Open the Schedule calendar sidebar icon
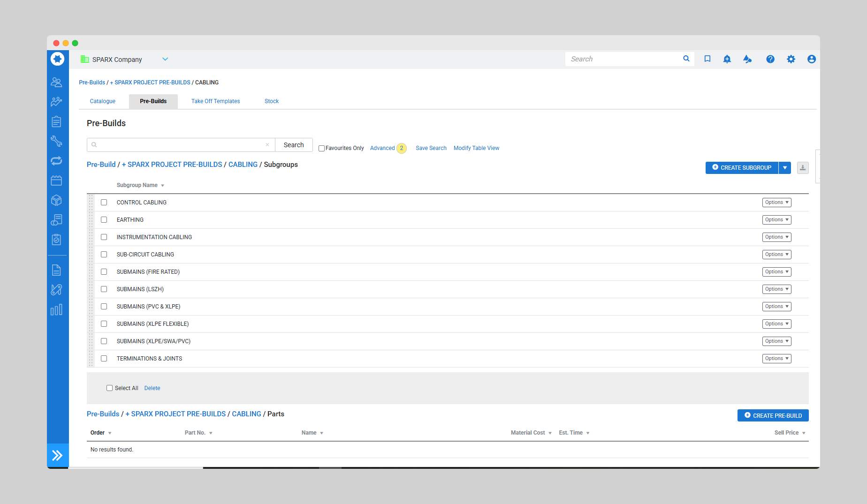The height and width of the screenshot is (504, 867). pos(56,181)
